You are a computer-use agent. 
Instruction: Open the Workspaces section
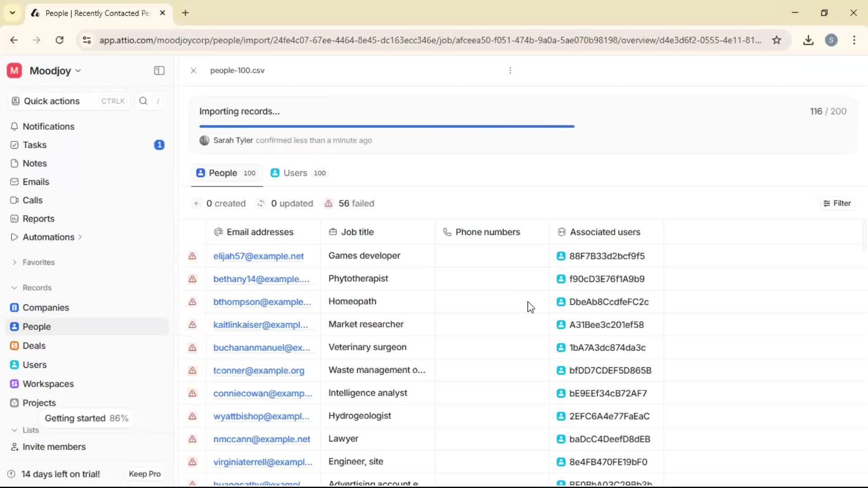point(48,384)
